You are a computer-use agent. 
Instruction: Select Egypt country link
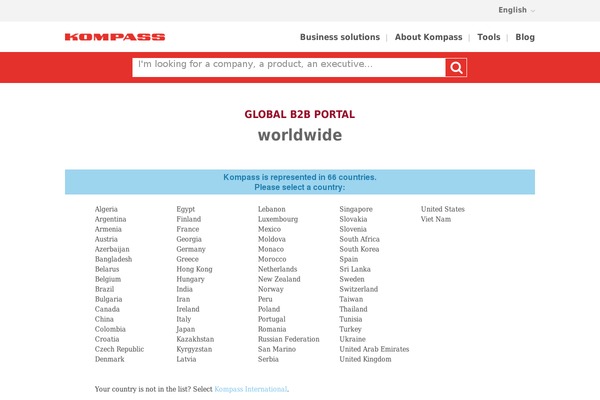(186, 209)
